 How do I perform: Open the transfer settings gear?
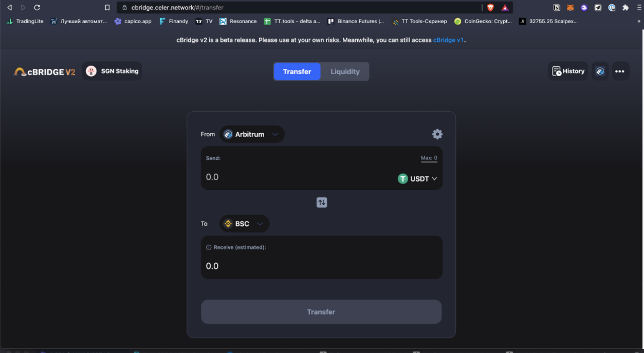pyautogui.click(x=437, y=134)
